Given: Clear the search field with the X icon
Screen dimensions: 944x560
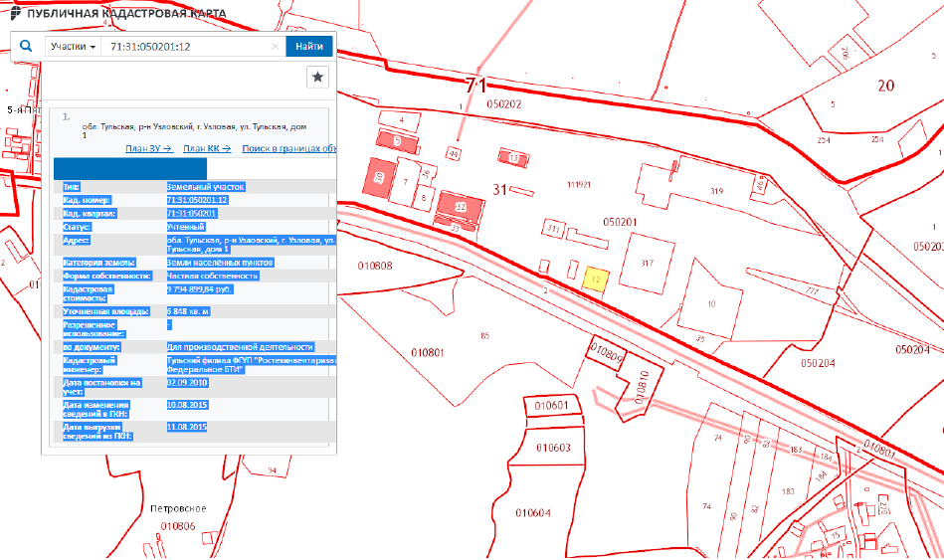Looking at the screenshot, I should pyautogui.click(x=276, y=47).
